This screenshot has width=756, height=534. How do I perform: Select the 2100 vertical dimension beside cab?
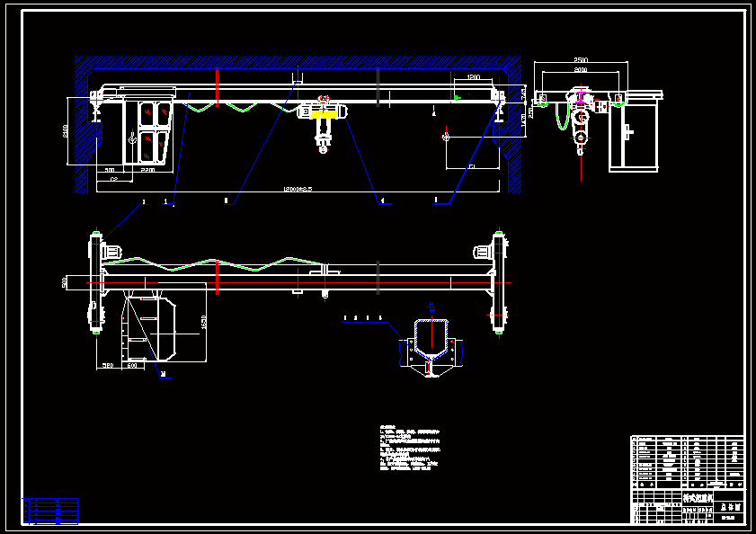[x=65, y=130]
